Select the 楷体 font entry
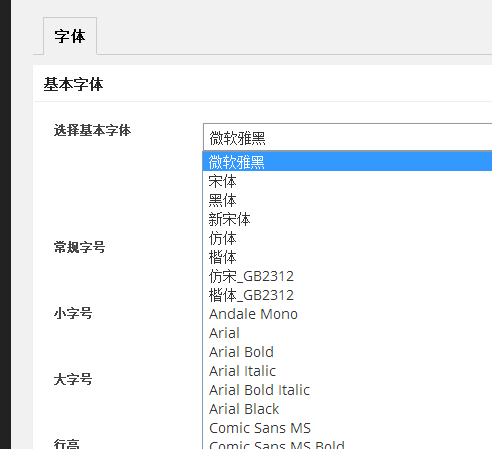 [347, 257]
